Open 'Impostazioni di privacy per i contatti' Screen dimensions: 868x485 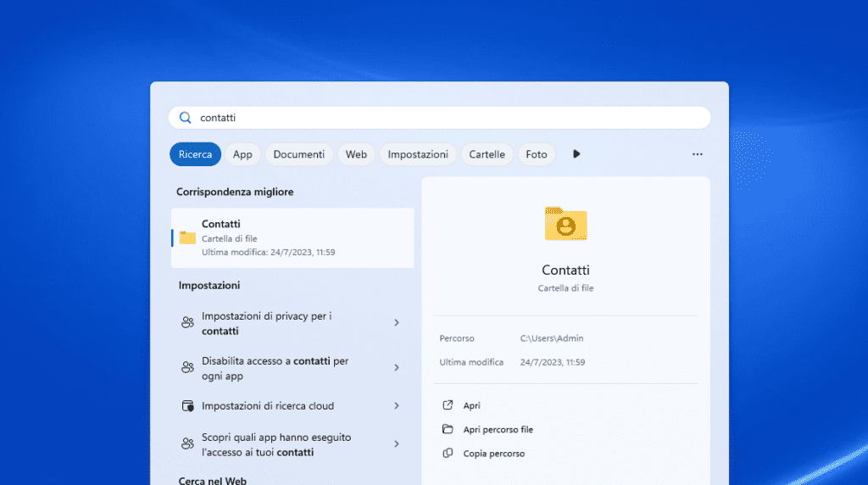click(x=292, y=323)
